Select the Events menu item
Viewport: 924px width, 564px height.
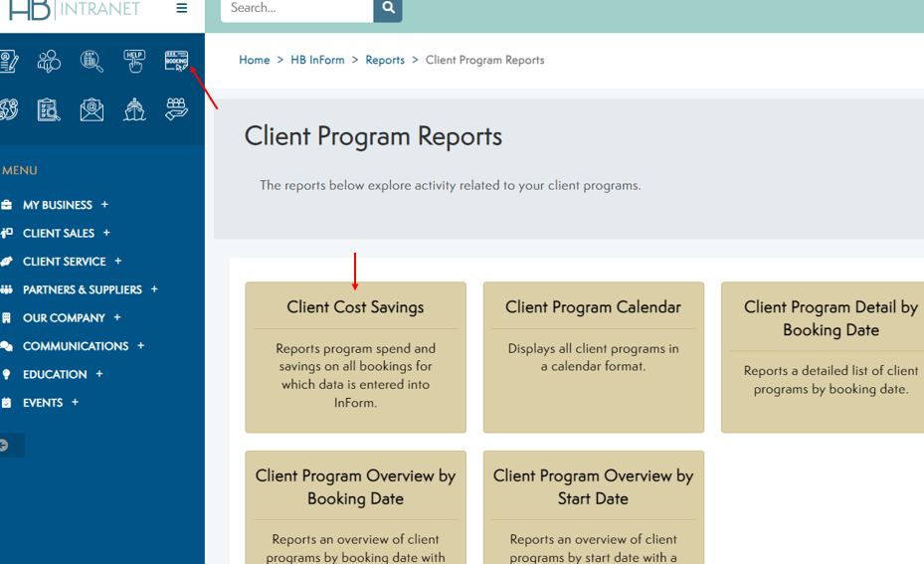point(43,403)
